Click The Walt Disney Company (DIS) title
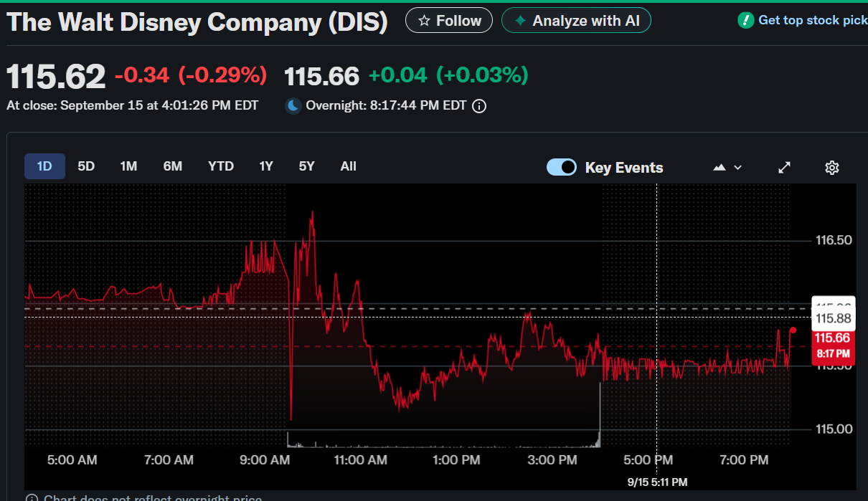This screenshot has height=501, width=868. click(197, 22)
